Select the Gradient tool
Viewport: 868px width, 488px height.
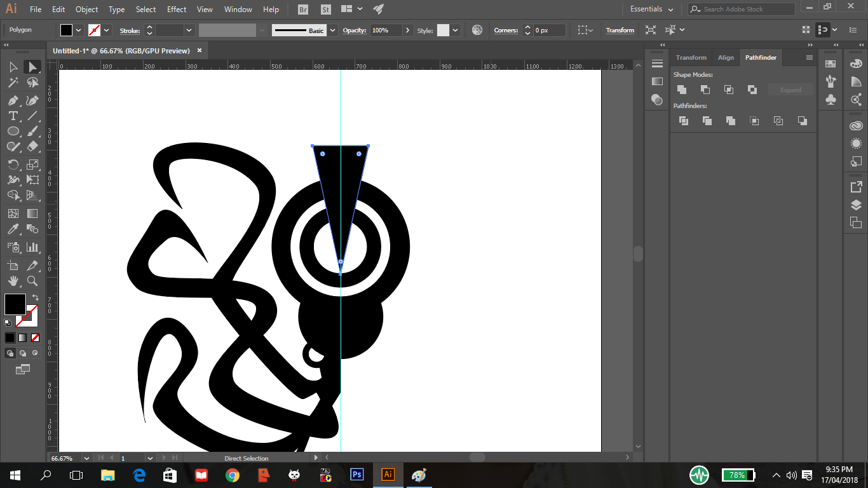coord(32,213)
